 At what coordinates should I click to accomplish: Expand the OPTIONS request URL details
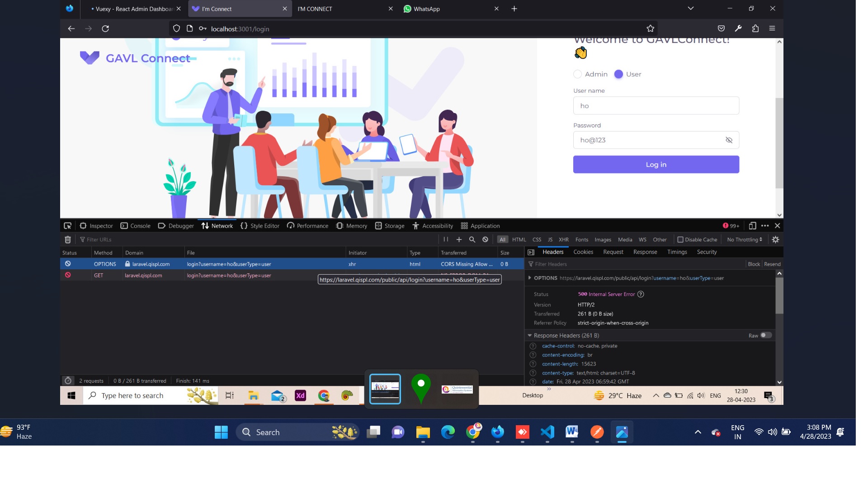click(x=529, y=278)
